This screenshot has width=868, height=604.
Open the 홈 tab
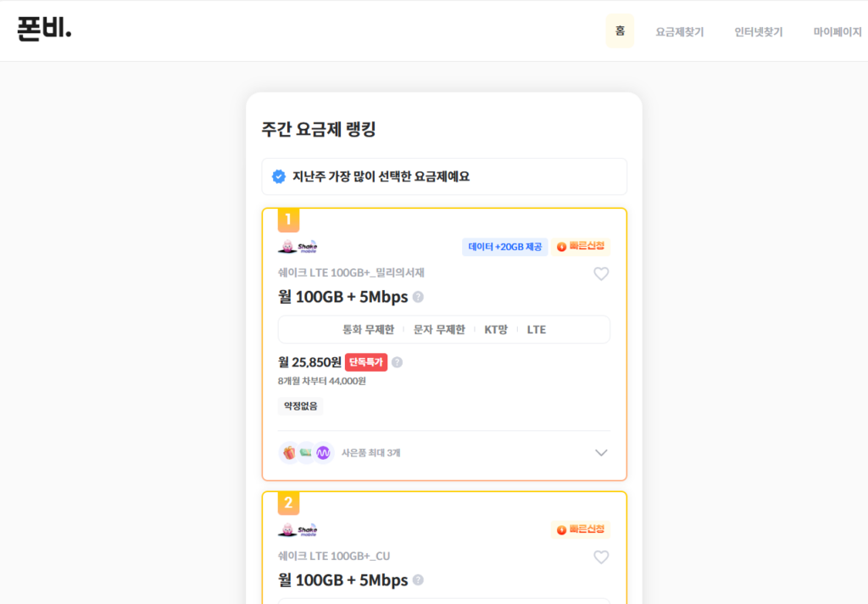click(x=620, y=31)
